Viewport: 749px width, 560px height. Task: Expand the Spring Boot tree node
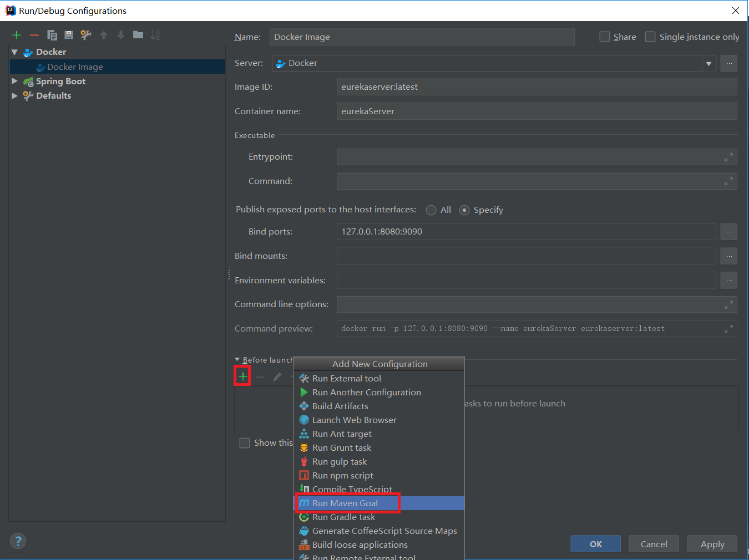pyautogui.click(x=14, y=81)
